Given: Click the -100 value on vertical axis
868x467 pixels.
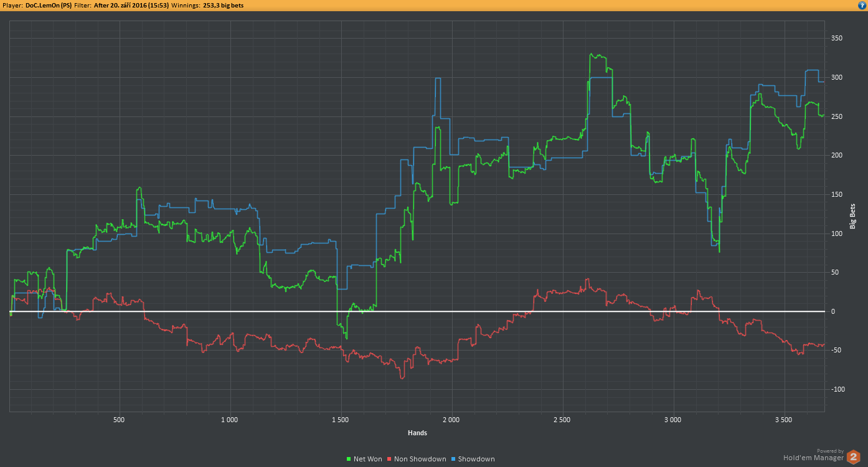Looking at the screenshot, I should 837,390.
